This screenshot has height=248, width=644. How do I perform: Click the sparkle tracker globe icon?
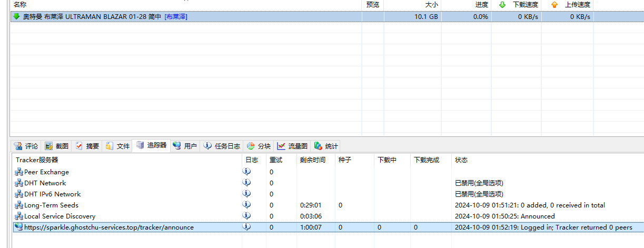[x=19, y=227]
